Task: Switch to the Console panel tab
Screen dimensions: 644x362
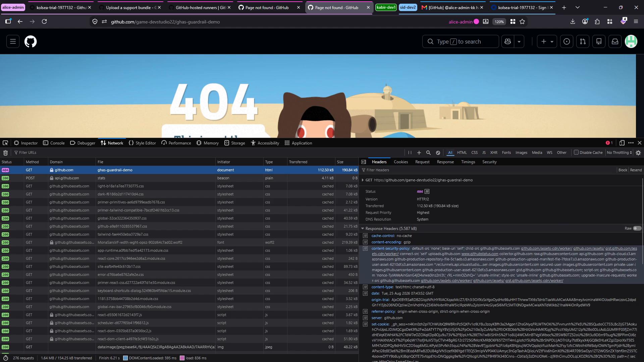Action: pyautogui.click(x=54, y=143)
